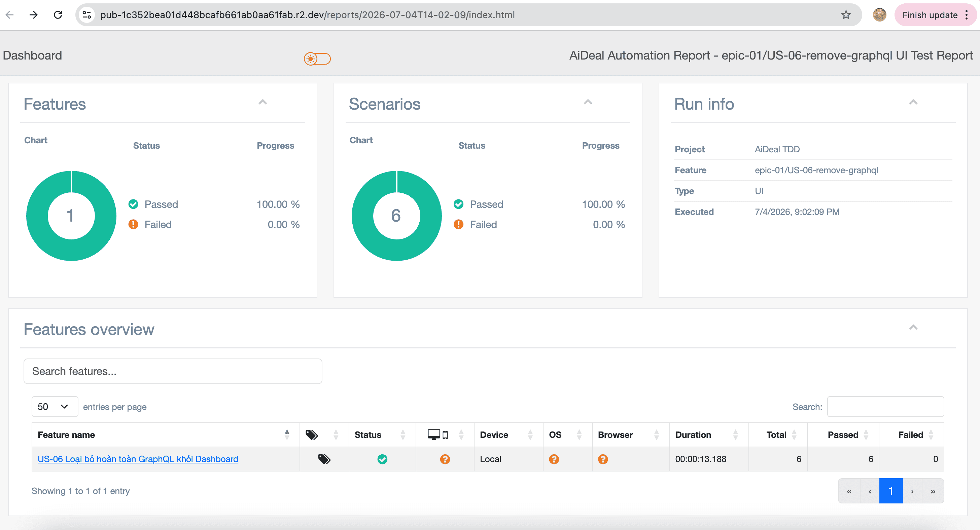This screenshot has width=980, height=530.
Task: Sort table by Feature name column
Action: [x=166, y=434]
